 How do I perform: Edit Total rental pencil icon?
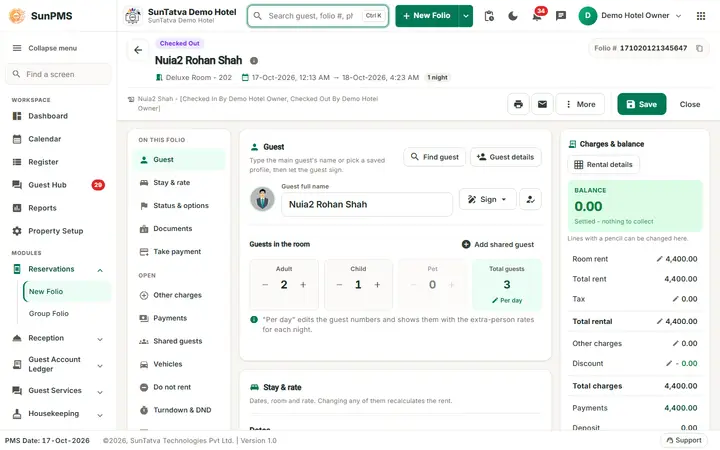coord(659,321)
